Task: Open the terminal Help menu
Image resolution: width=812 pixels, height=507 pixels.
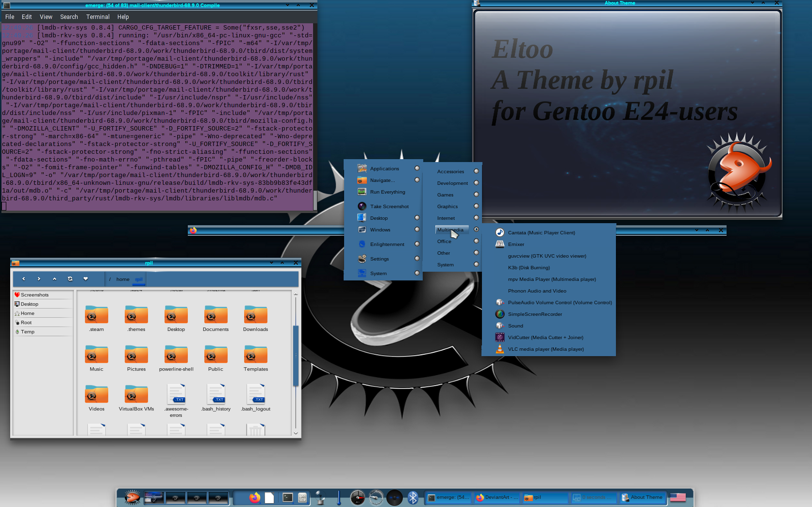Action: (123, 16)
